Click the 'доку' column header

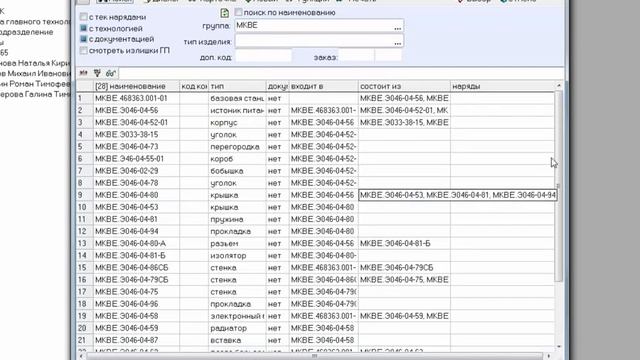(x=278, y=86)
